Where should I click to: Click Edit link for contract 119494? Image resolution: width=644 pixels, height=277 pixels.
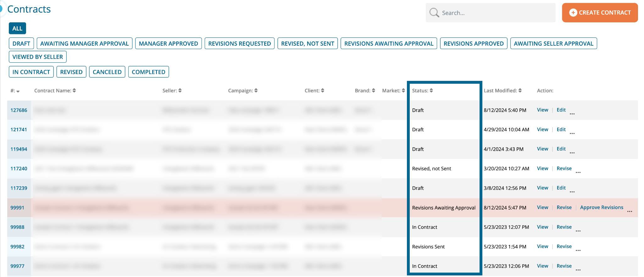click(x=561, y=149)
